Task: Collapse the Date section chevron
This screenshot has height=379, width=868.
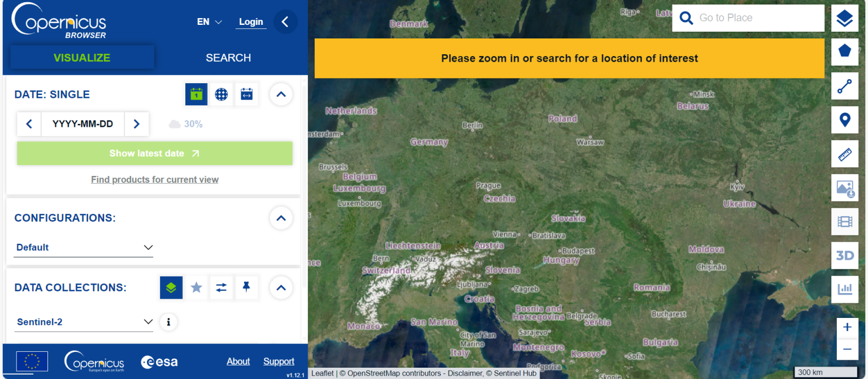Action: tap(281, 94)
